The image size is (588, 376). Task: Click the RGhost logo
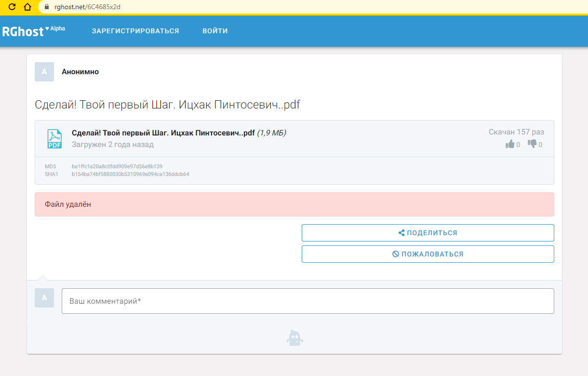(23, 32)
